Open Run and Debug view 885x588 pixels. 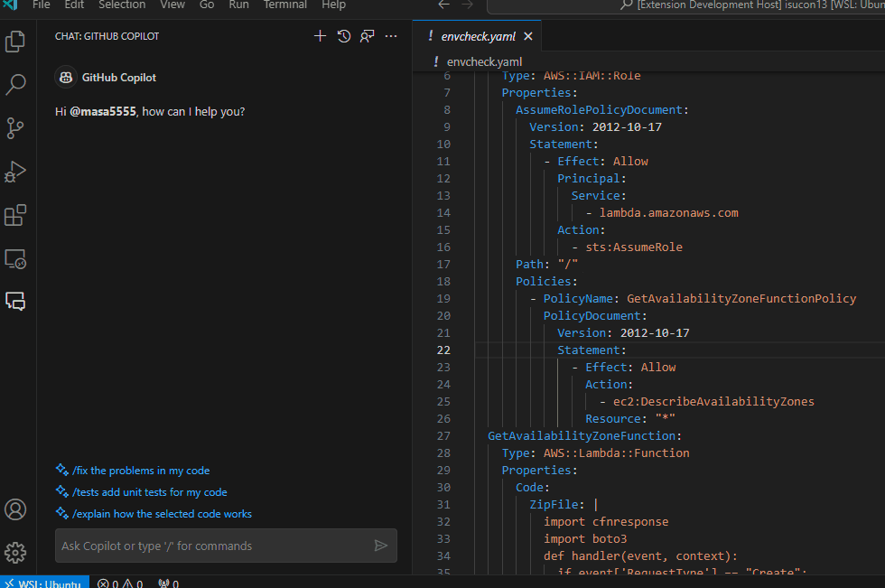(15, 172)
